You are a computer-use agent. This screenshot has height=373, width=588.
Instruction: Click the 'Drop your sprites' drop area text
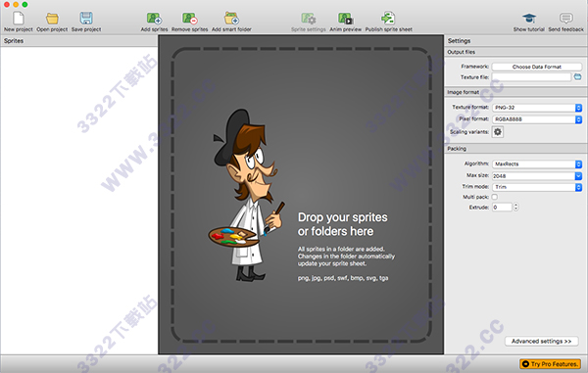click(x=342, y=224)
